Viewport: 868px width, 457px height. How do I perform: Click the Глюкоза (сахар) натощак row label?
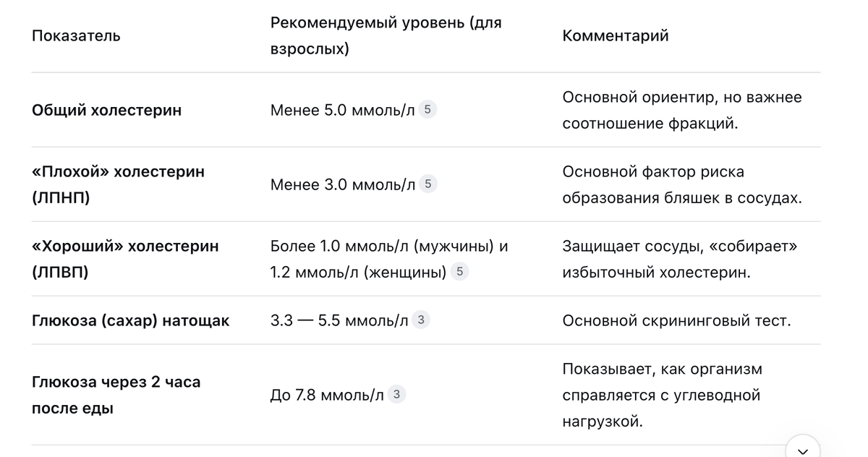[x=131, y=320]
